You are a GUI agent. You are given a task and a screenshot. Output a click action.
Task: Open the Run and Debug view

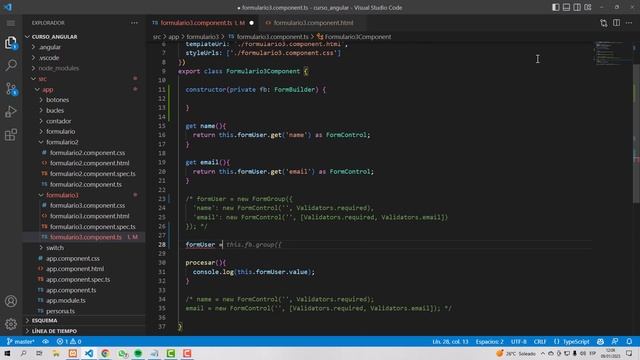click(x=11, y=111)
